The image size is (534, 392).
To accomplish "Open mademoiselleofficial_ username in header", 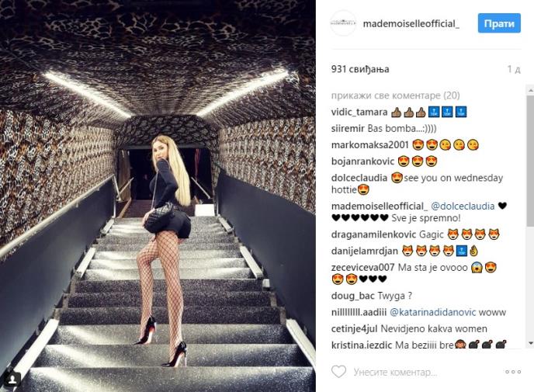I will (x=411, y=23).
